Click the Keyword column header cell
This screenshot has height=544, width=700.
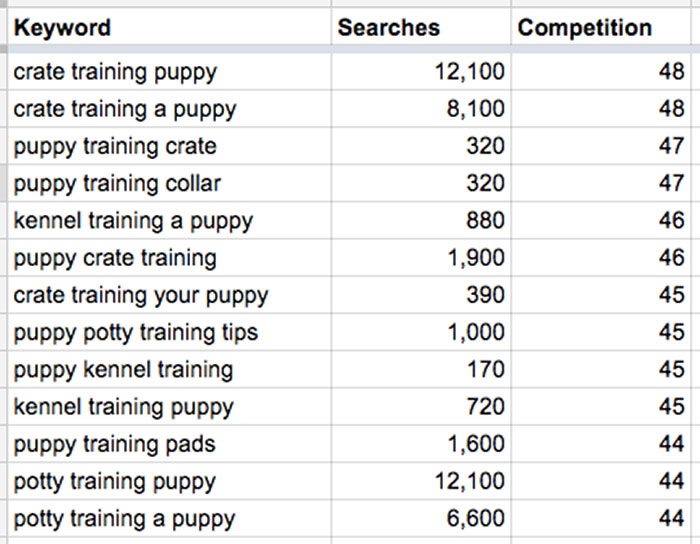170,27
